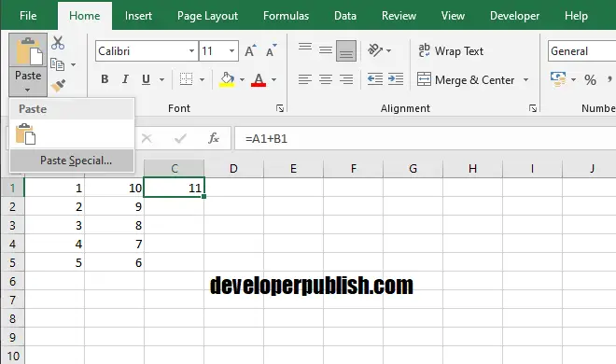This screenshot has width=616, height=364.
Task: Toggle Wrap Text
Action: tap(451, 51)
